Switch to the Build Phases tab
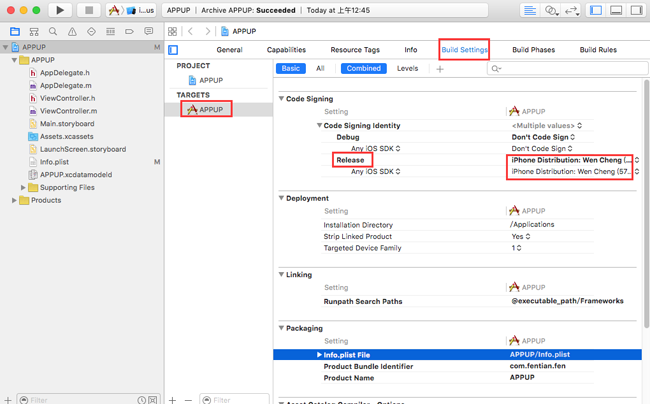The width and height of the screenshot is (650, 404). [533, 49]
